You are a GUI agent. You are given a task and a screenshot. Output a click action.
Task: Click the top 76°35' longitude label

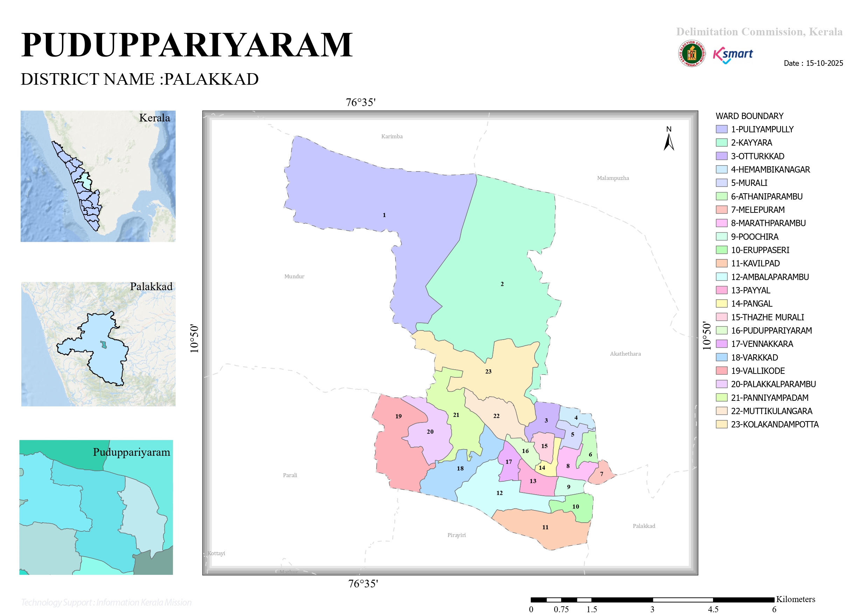coord(361,102)
